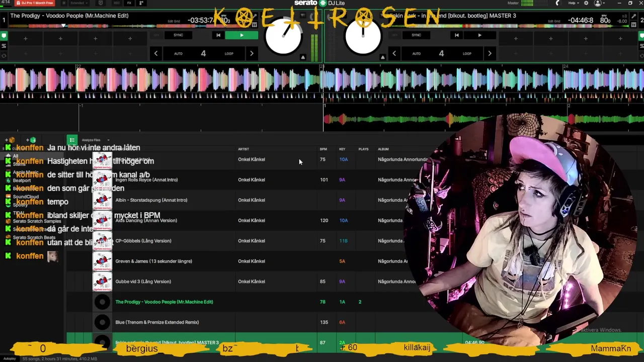
Task: Open the user account menu
Action: [599, 3]
